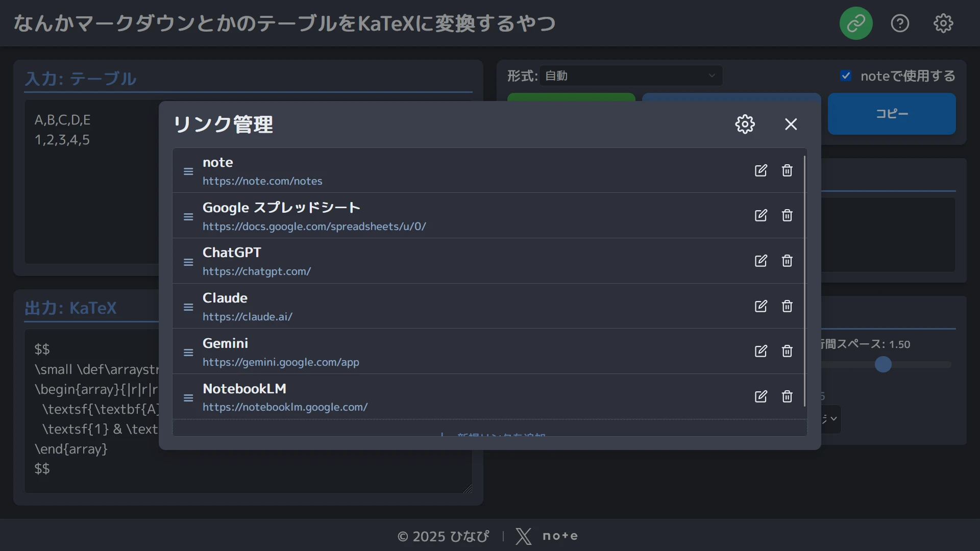
Task: Click the 行間スペース slider handle
Action: coord(883,364)
